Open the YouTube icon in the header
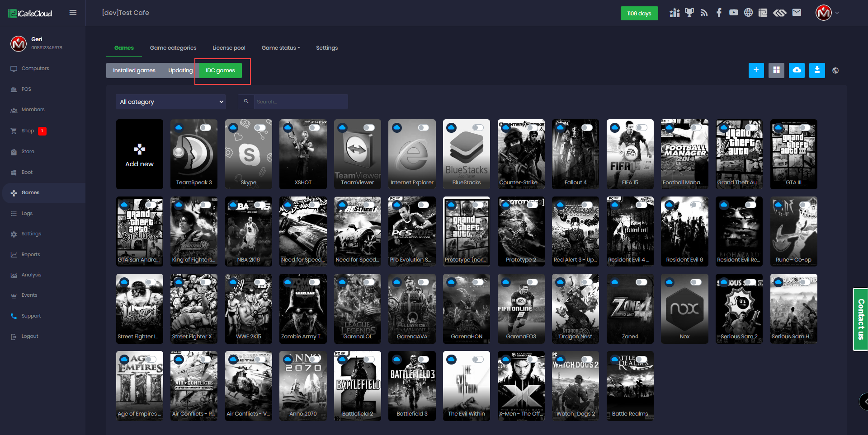The height and width of the screenshot is (435, 868). (x=733, y=13)
